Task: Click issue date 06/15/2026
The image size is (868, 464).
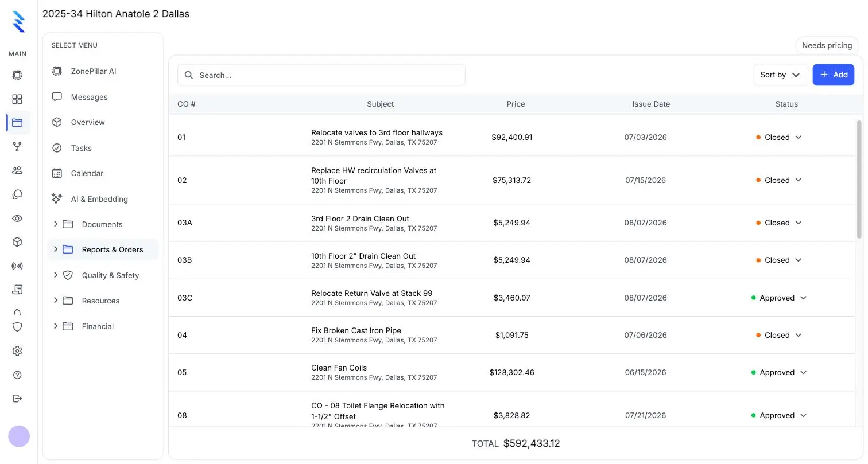Action: pyautogui.click(x=646, y=372)
